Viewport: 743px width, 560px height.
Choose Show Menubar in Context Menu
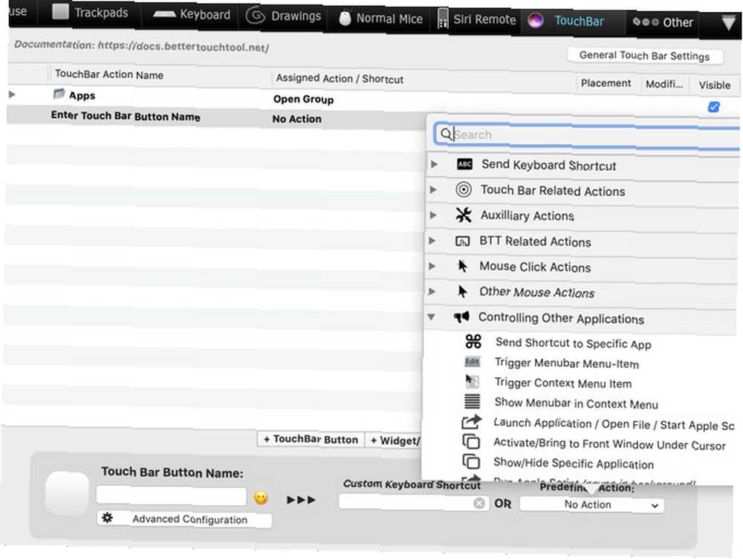point(577,403)
